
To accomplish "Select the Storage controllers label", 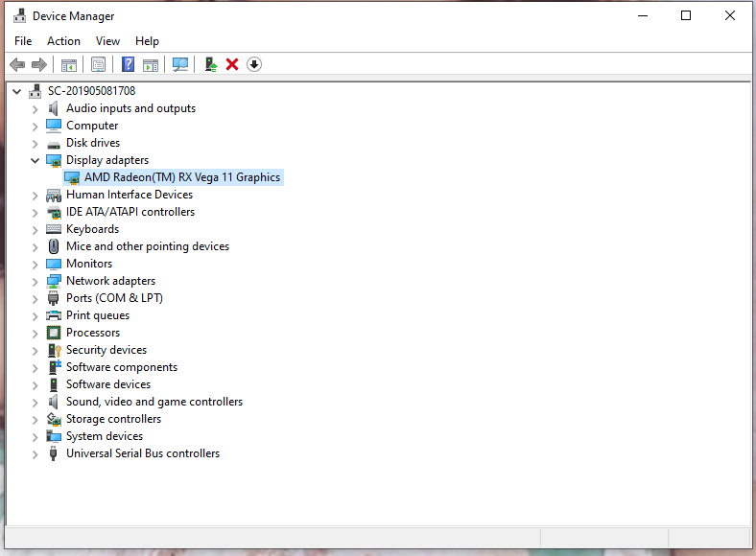I will point(114,419).
